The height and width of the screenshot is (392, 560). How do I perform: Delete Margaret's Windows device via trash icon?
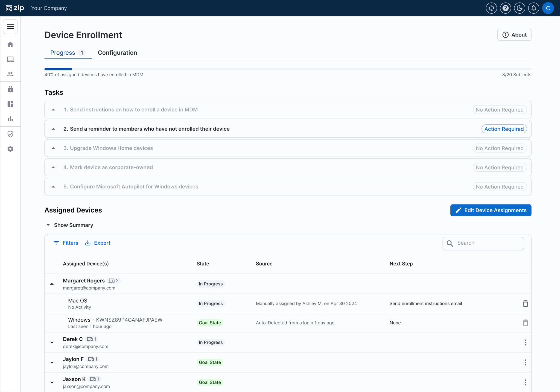pos(525,323)
